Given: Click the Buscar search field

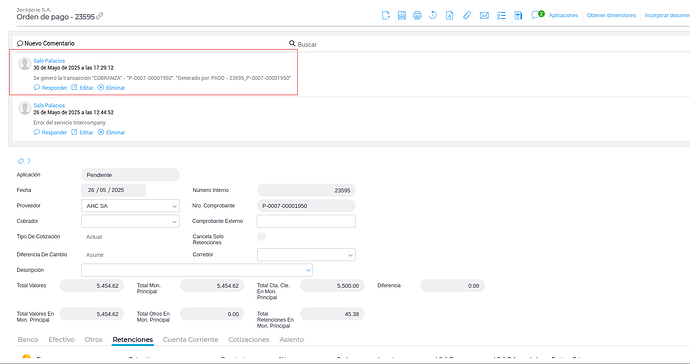Looking at the screenshot, I should point(307,44).
